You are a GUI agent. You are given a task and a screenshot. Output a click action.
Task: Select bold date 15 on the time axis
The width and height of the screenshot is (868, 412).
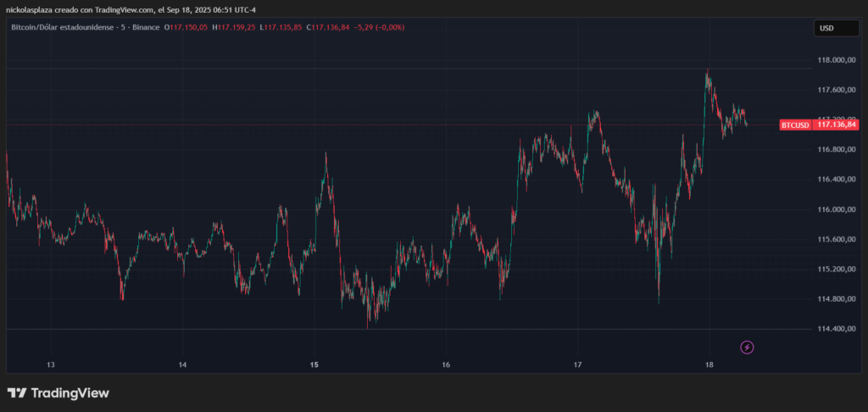pyautogui.click(x=314, y=365)
